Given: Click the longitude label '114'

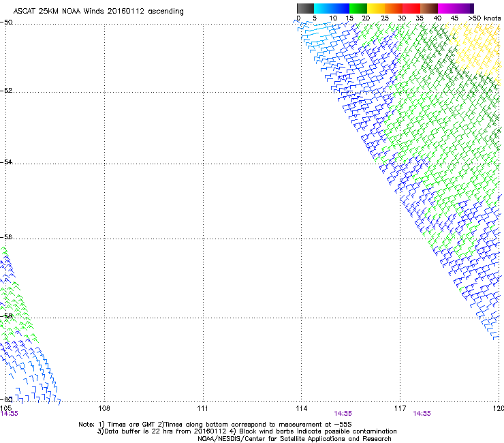Looking at the screenshot, I should (302, 408).
